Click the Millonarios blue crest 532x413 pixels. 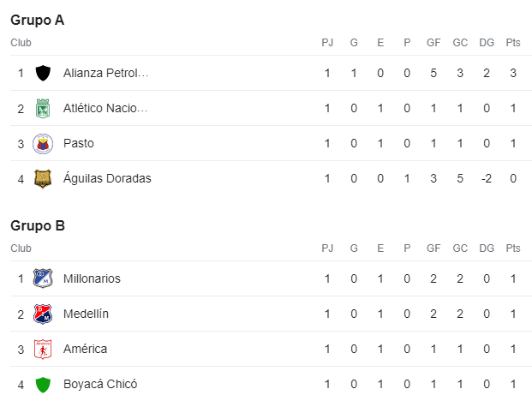coord(43,278)
